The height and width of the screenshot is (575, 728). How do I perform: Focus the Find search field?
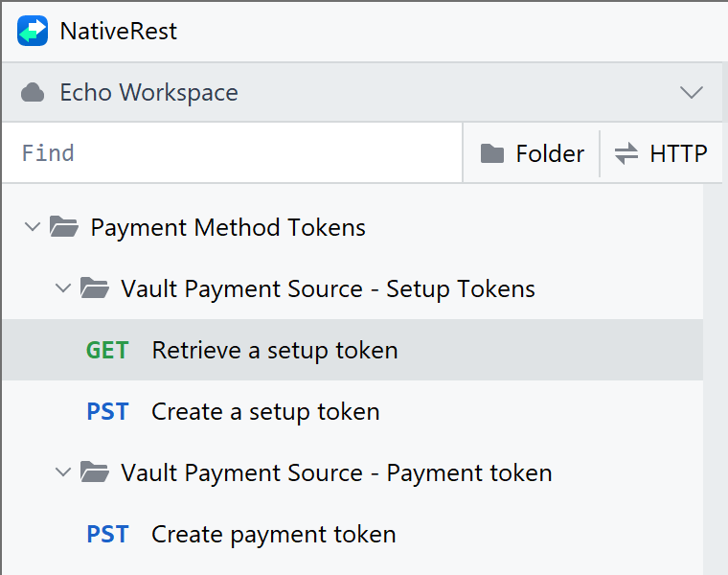[232, 152]
